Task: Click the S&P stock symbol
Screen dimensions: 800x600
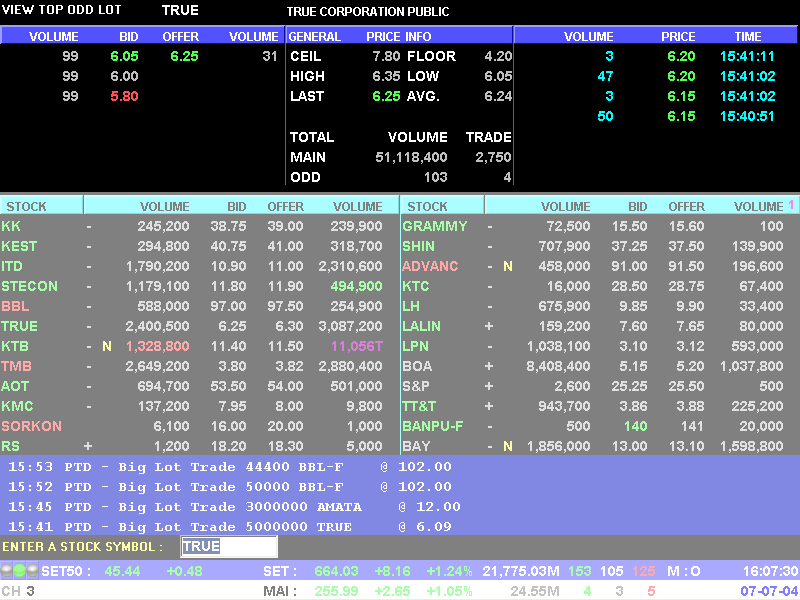Action: (x=416, y=386)
